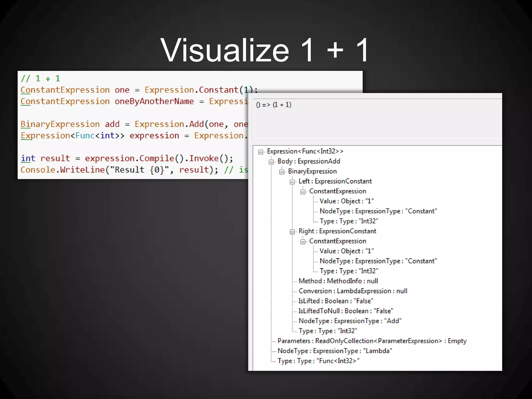Viewport: 532px width, 399px height.
Task: Select Method : MethodInfo : null row
Action: pos(338,281)
